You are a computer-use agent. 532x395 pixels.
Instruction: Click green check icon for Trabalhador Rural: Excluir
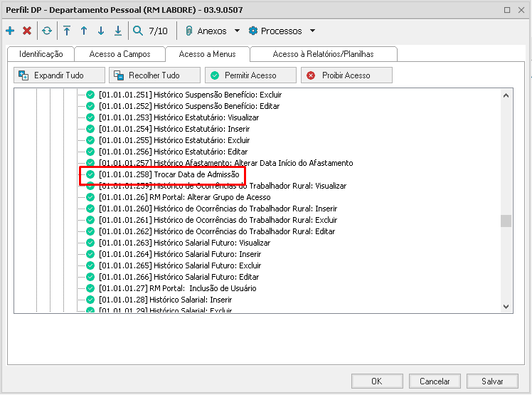point(90,220)
